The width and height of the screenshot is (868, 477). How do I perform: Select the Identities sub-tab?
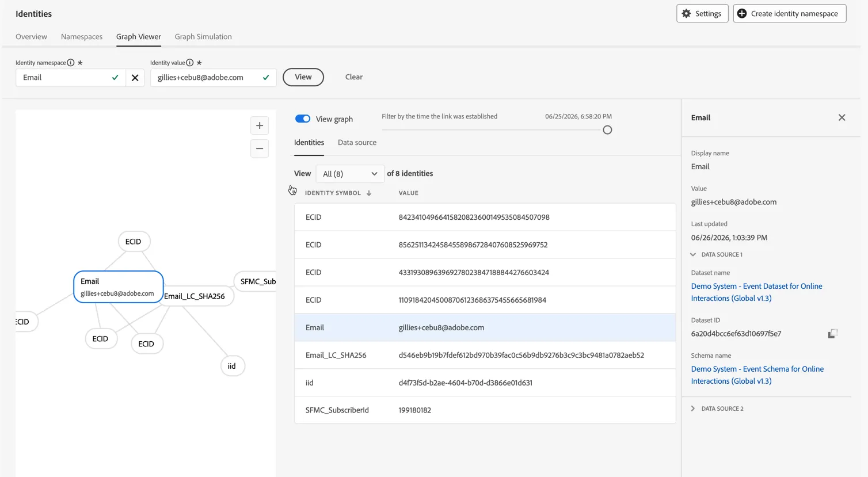tap(309, 142)
